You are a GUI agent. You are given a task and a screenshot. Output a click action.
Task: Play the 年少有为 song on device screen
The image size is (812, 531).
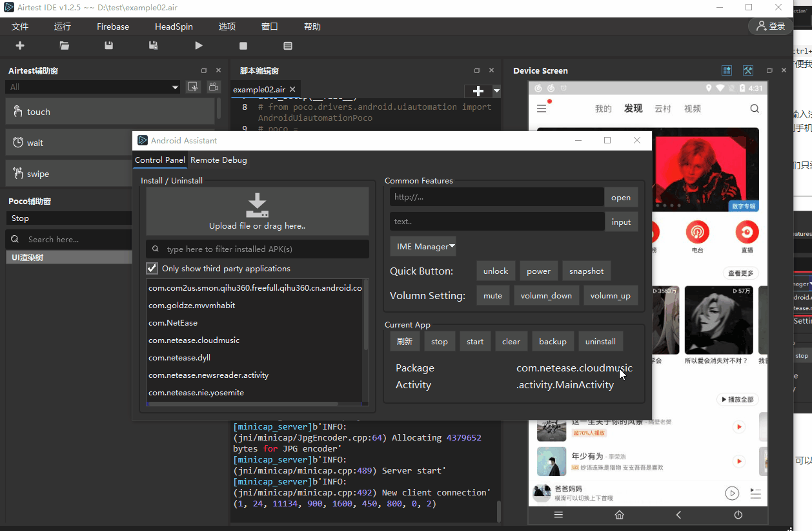coord(739,461)
